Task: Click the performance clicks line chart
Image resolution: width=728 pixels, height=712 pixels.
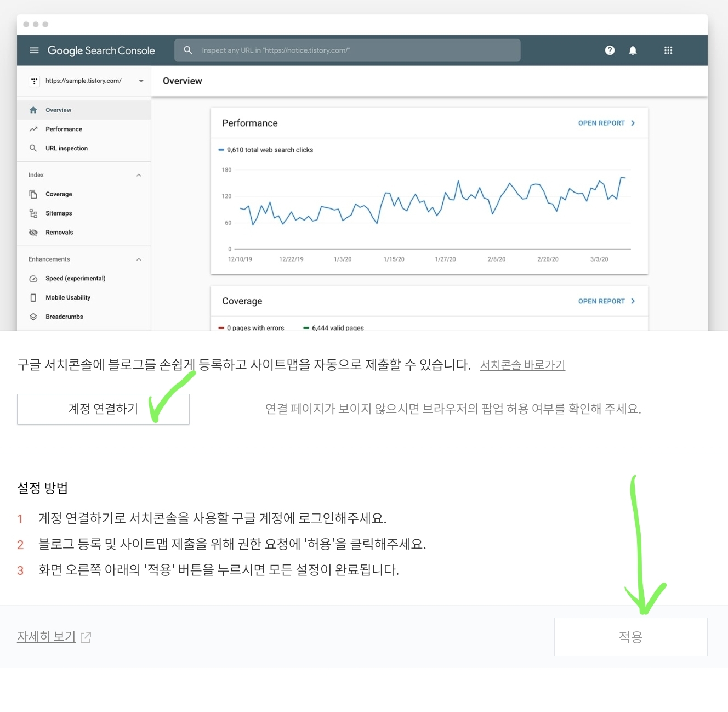Action: click(x=433, y=201)
